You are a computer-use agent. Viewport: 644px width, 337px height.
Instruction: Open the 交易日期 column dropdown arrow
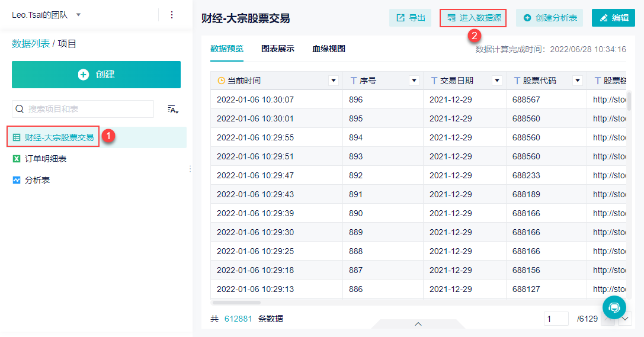497,81
